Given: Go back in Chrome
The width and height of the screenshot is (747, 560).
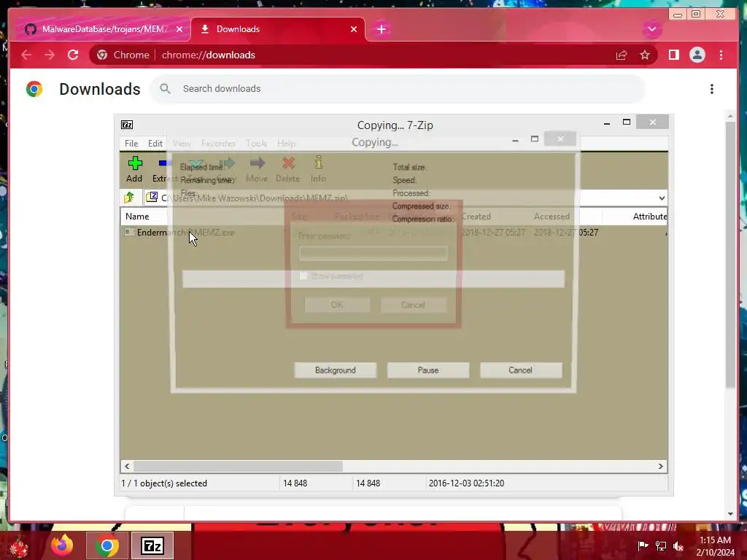Looking at the screenshot, I should point(26,55).
